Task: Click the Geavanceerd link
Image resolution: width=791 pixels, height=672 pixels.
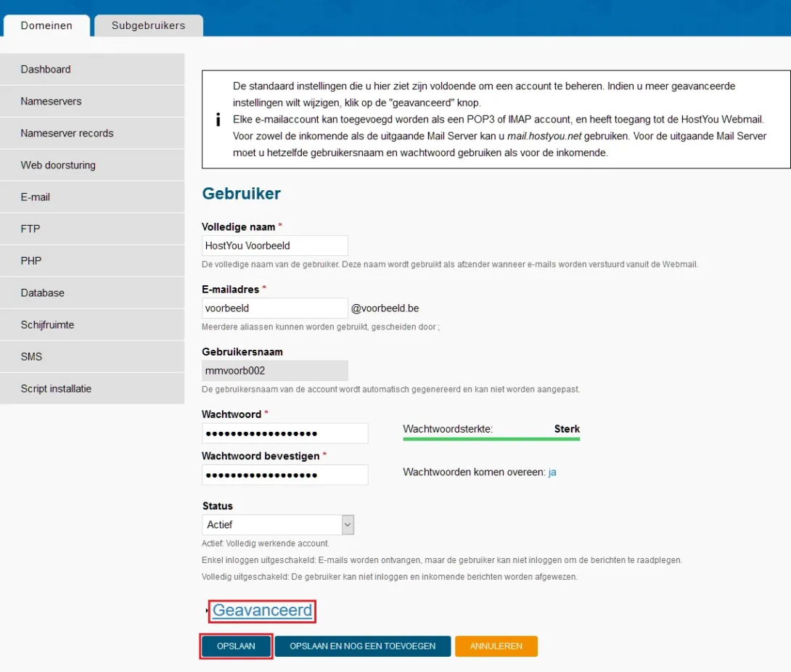Action: [x=262, y=611]
